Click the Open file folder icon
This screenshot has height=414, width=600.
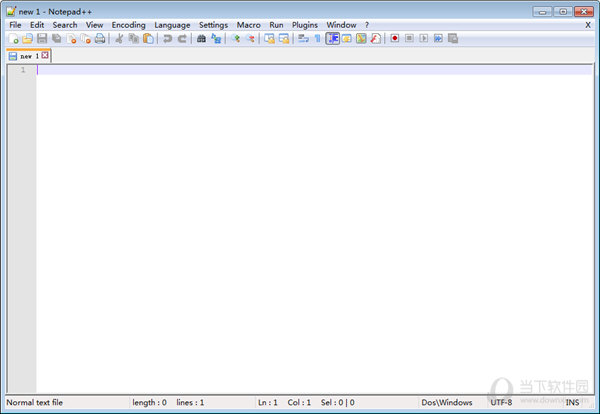pos(28,39)
